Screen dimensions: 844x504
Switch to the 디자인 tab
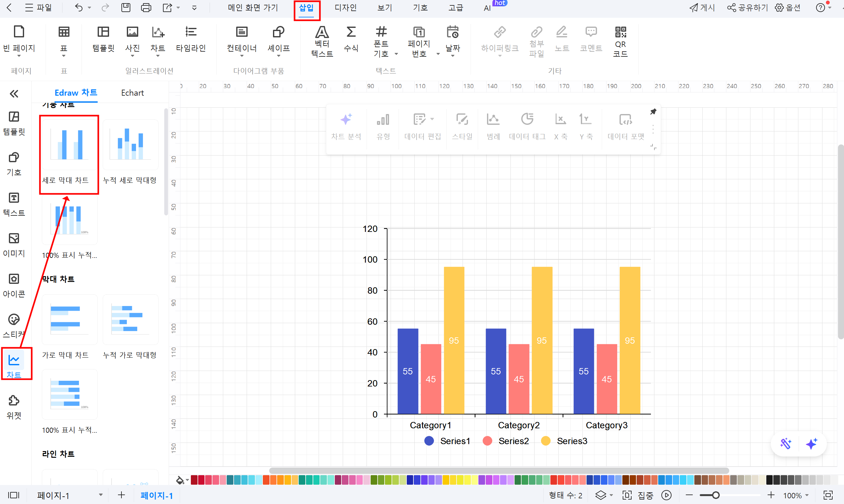click(x=345, y=8)
